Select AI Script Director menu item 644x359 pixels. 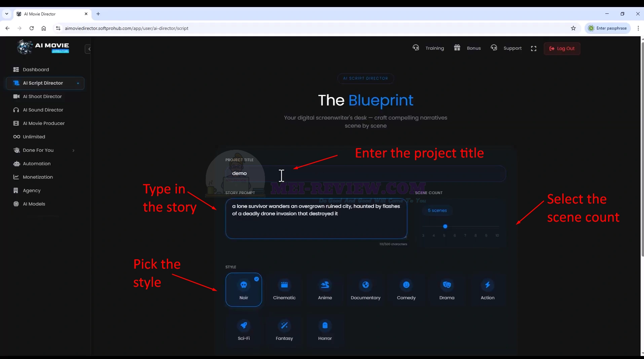45,83
